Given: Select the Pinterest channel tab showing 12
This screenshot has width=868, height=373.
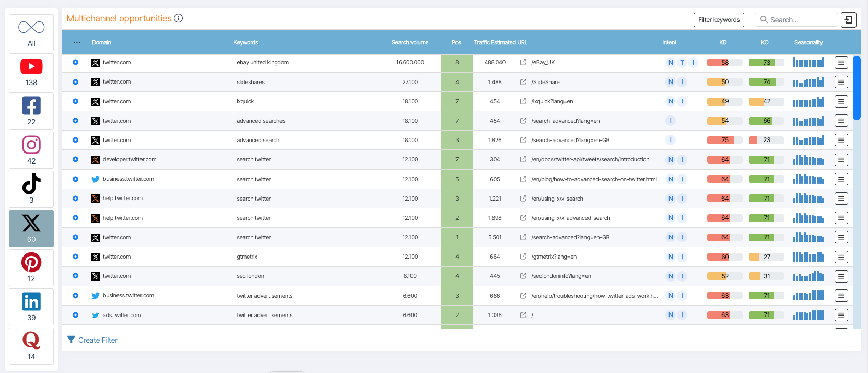Looking at the screenshot, I should [x=31, y=267].
